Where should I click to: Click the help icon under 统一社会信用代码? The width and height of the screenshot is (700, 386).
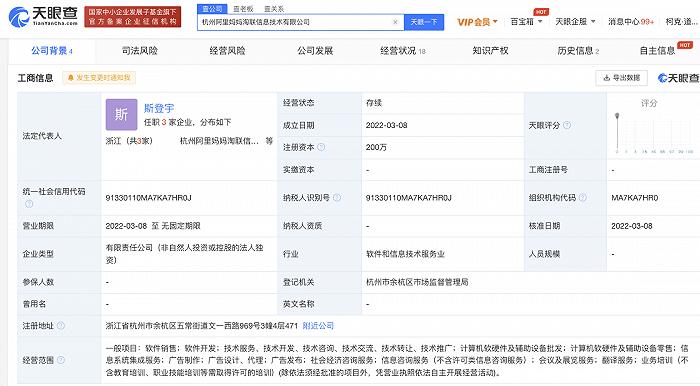click(29, 203)
